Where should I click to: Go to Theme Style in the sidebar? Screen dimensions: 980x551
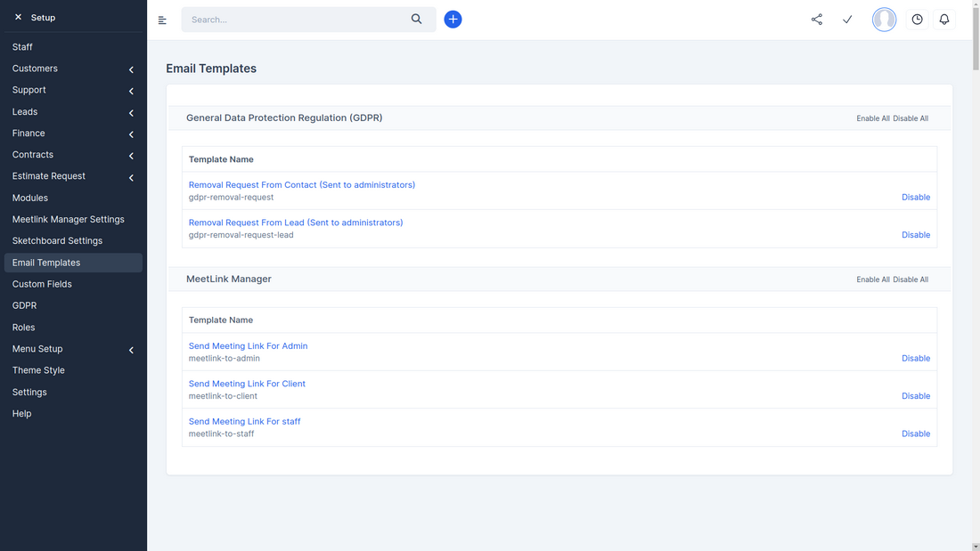point(38,369)
